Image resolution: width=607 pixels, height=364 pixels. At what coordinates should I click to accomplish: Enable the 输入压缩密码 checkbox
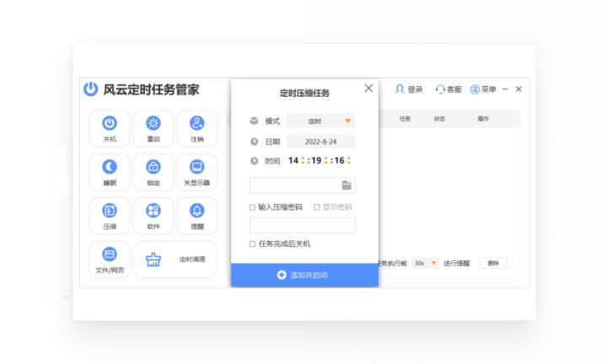[252, 207]
